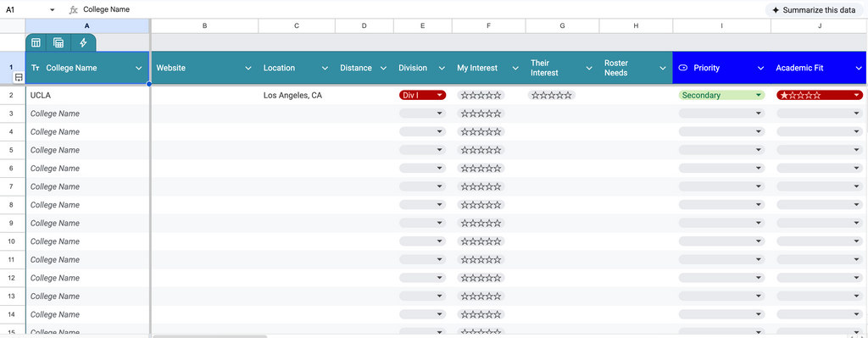Open the Website column header dropdown
This screenshot has height=338, width=868.
coord(248,68)
